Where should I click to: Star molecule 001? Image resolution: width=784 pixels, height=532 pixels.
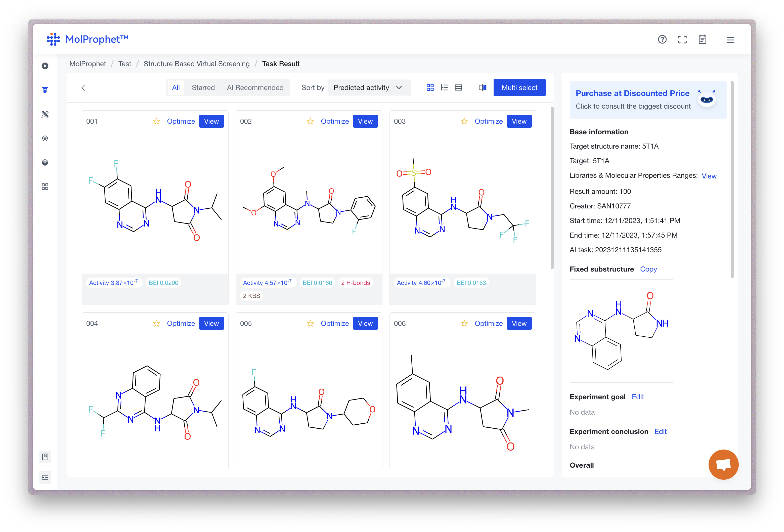[x=157, y=121]
